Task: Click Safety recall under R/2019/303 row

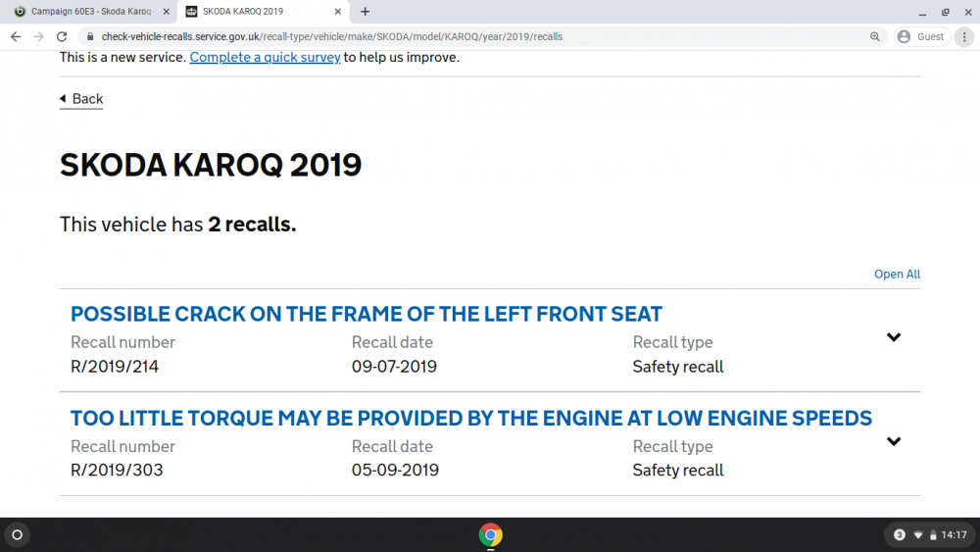Action: [678, 470]
